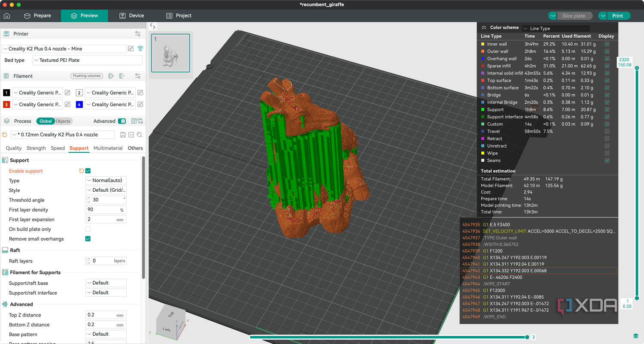The image size is (644, 344).
Task: Click the printer Wi-Fi connection icon
Action: [140, 49]
